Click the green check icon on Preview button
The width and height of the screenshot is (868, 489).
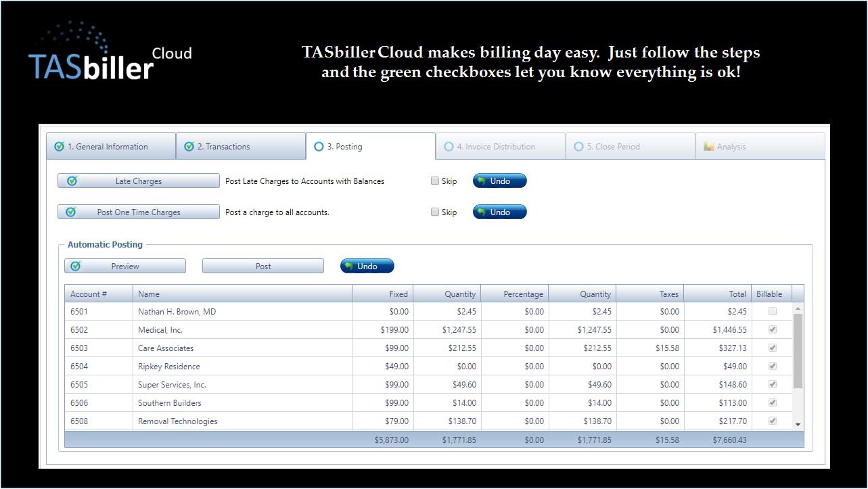point(76,266)
